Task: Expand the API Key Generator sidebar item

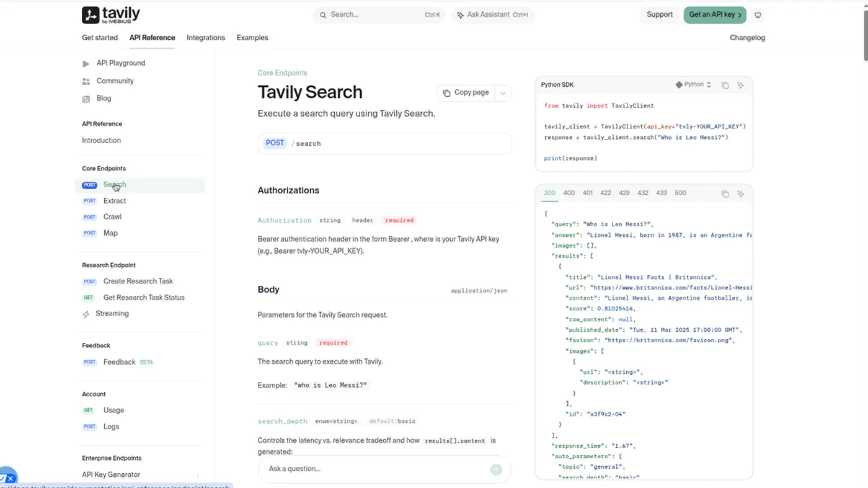Action: pyautogui.click(x=141, y=475)
